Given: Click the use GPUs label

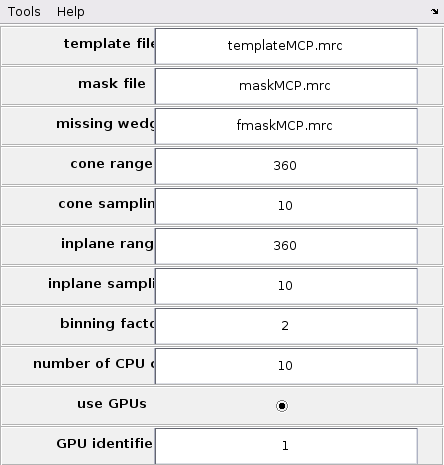Looking at the screenshot, I should click(x=112, y=404).
